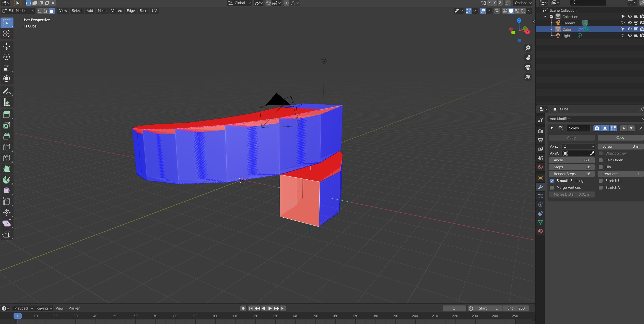This screenshot has height=324, width=644.
Task: Open Material properties tab icon
Action: [540, 231]
